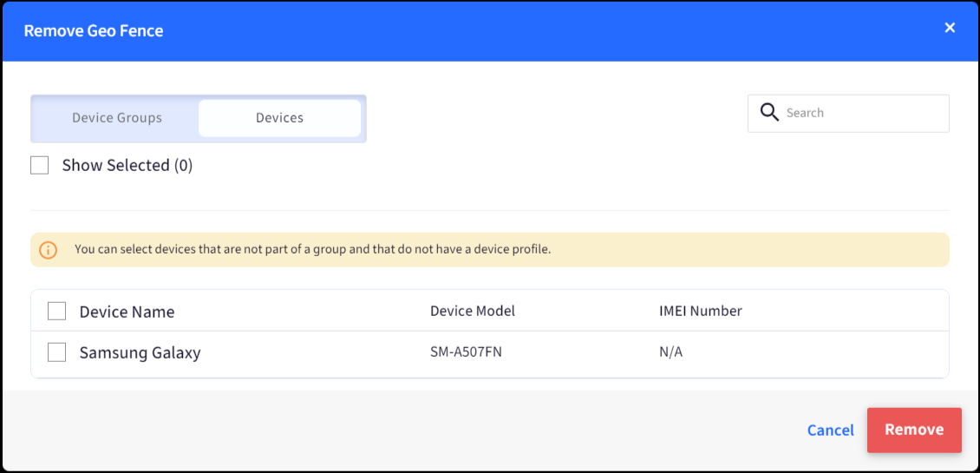Click the red Remove button
Viewport: 980px width, 473px height.
point(914,430)
